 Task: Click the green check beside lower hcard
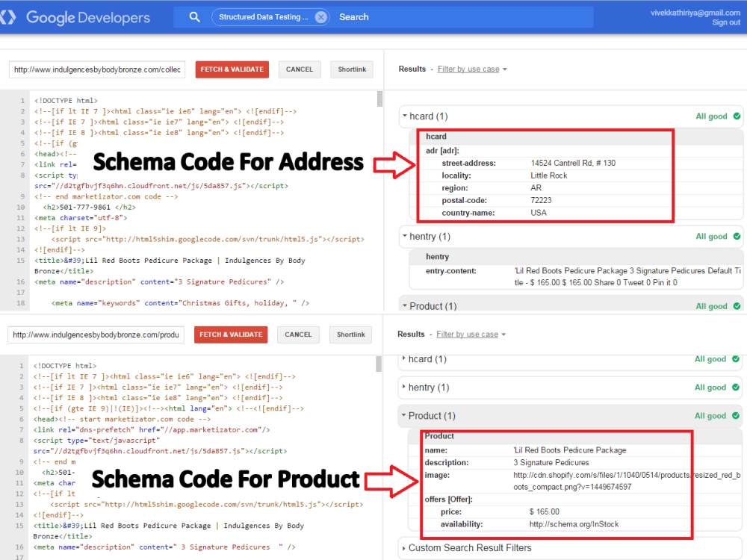coord(736,359)
